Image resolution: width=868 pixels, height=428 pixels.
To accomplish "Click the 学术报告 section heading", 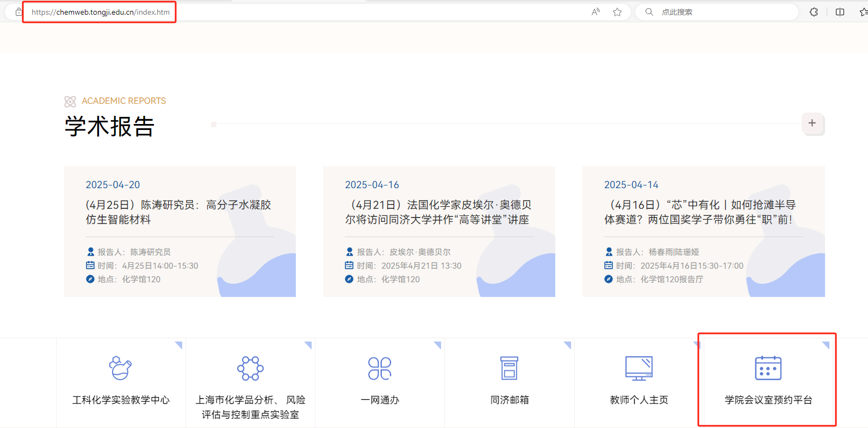I will 109,126.
